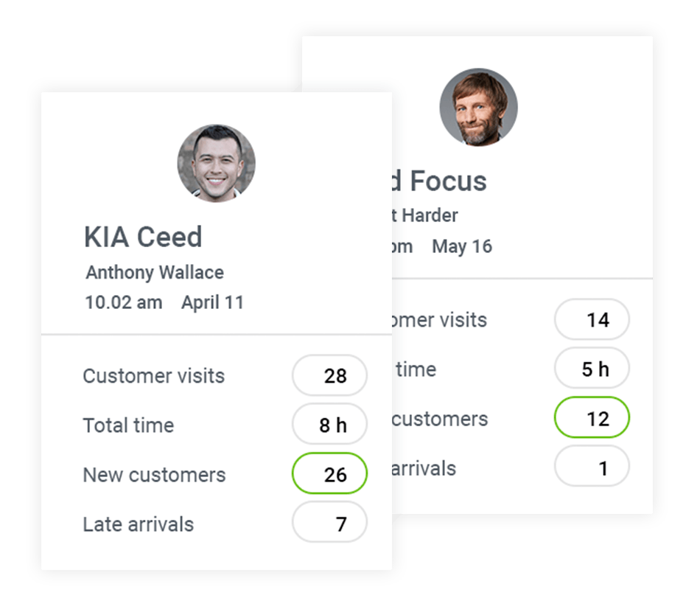Open the KIA Ceed card title

[x=143, y=237]
